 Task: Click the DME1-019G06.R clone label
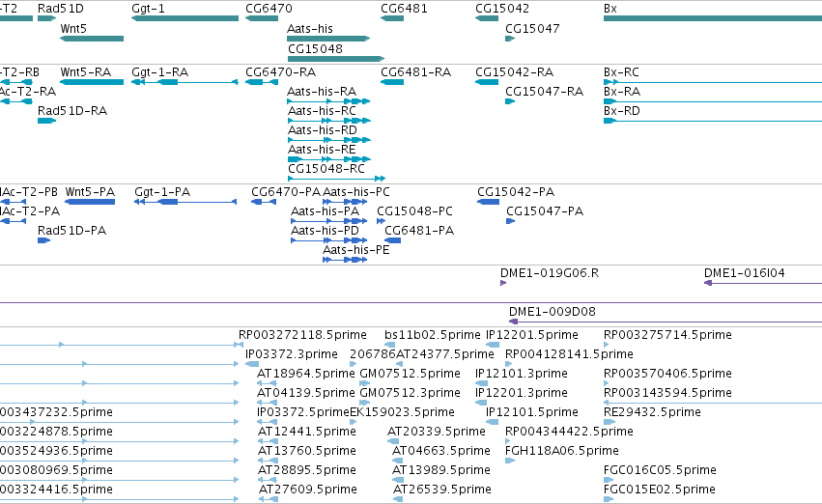pyautogui.click(x=550, y=273)
